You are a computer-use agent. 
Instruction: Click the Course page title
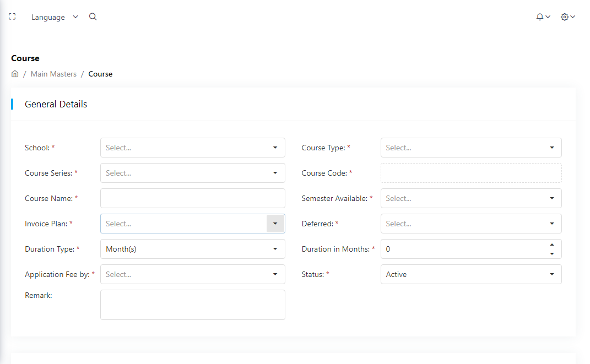click(25, 58)
